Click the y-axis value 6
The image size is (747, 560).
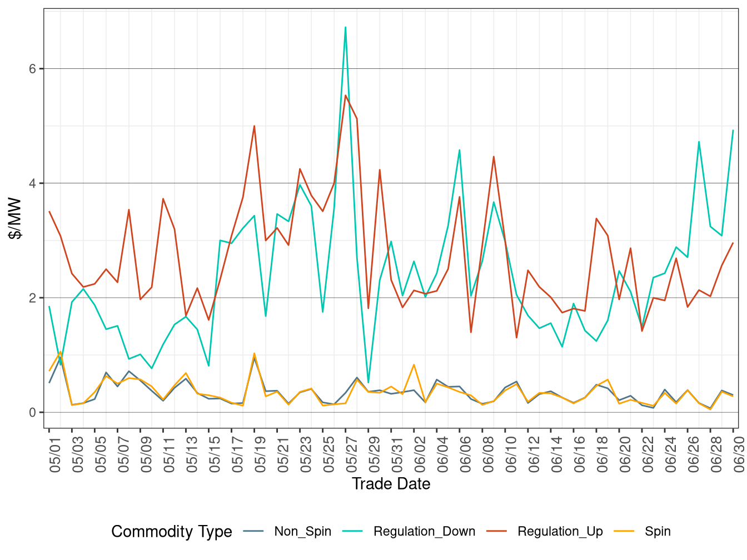pyautogui.click(x=32, y=69)
